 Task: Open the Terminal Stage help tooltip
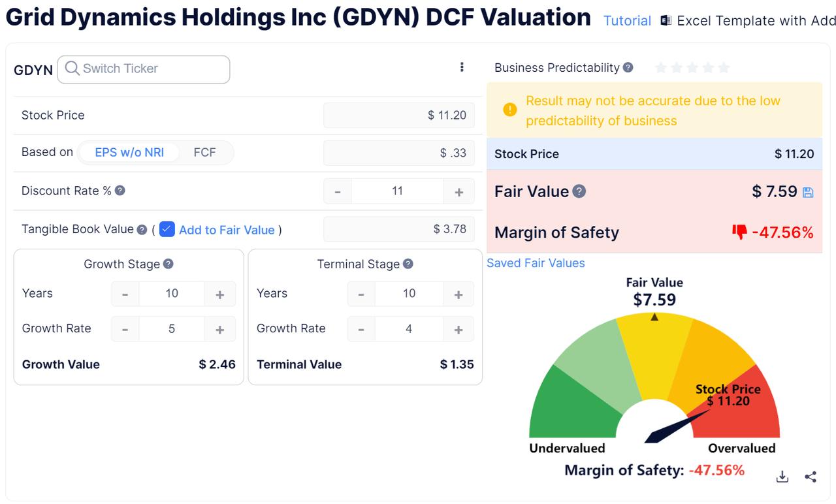coord(408,264)
